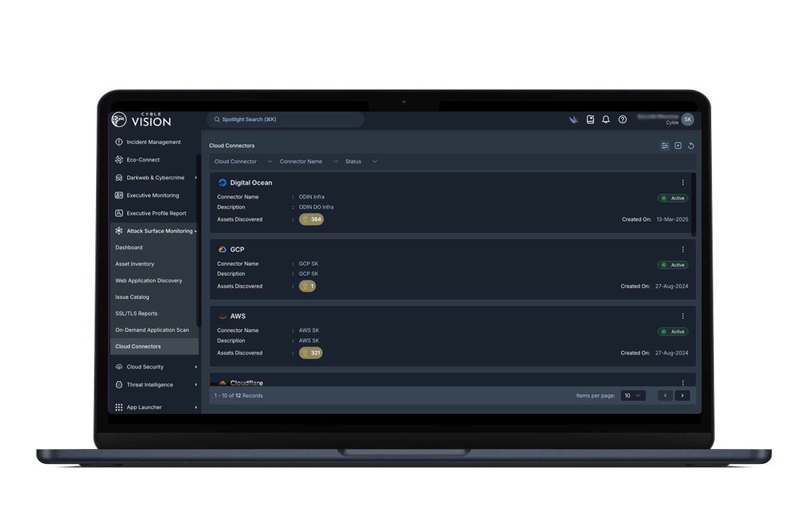This screenshot has height=516, width=812.
Task: Click the add connector plus icon
Action: tap(678, 145)
